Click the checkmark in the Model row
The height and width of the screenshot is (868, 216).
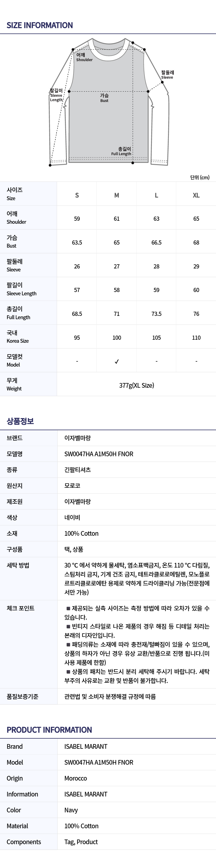116,361
